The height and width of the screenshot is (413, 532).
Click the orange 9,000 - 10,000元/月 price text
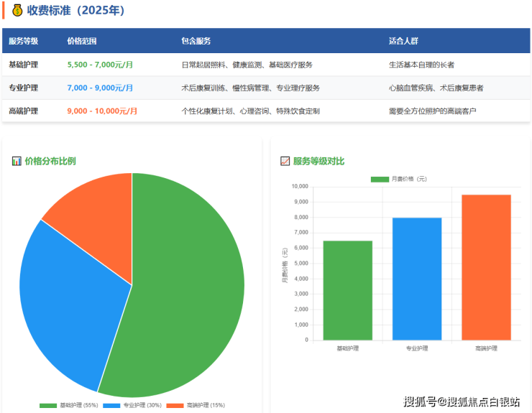102,111
